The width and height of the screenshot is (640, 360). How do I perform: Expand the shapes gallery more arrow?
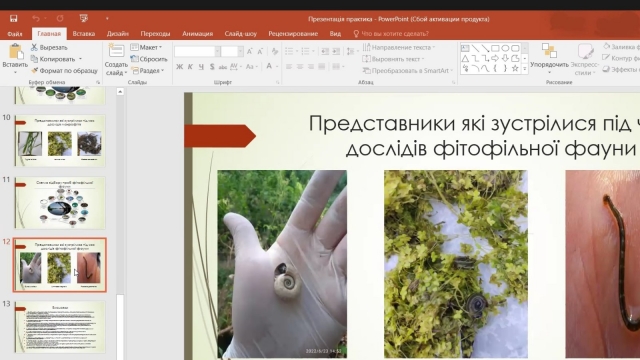pos(525,70)
